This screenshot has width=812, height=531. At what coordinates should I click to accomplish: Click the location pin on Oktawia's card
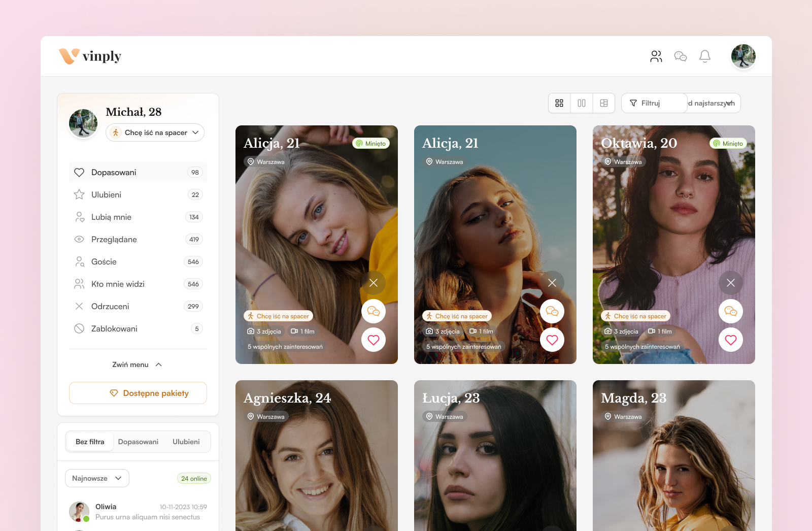608,162
